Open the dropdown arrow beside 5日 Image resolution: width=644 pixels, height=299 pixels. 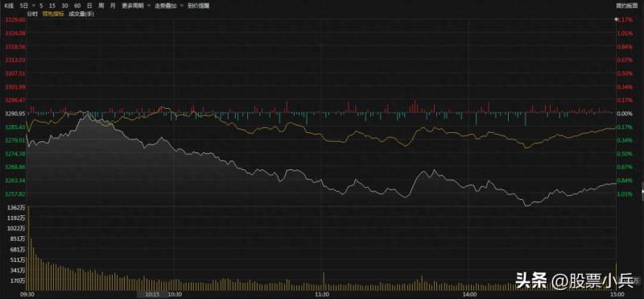(33, 6)
